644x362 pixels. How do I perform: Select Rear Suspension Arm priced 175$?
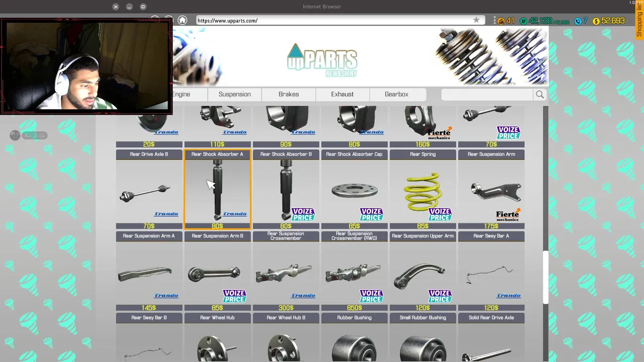491,190
